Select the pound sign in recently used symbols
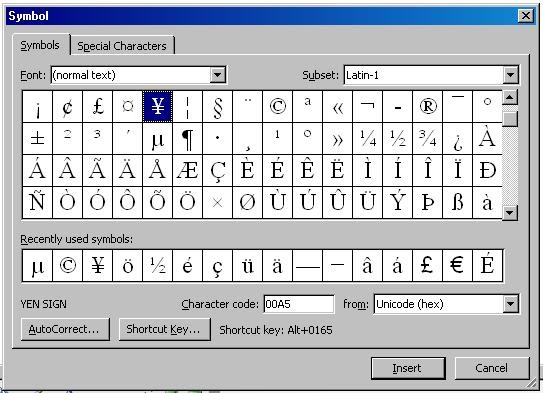 pos(428,266)
